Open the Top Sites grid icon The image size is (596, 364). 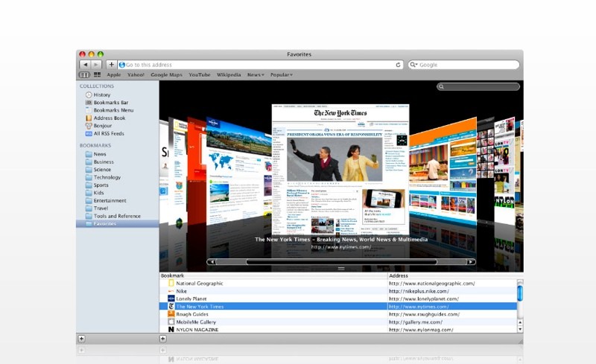pos(97,75)
